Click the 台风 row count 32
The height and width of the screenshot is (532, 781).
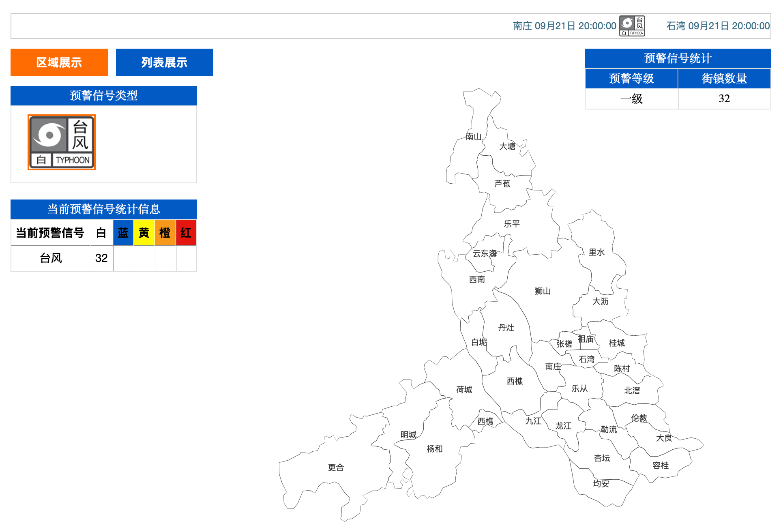coord(101,258)
